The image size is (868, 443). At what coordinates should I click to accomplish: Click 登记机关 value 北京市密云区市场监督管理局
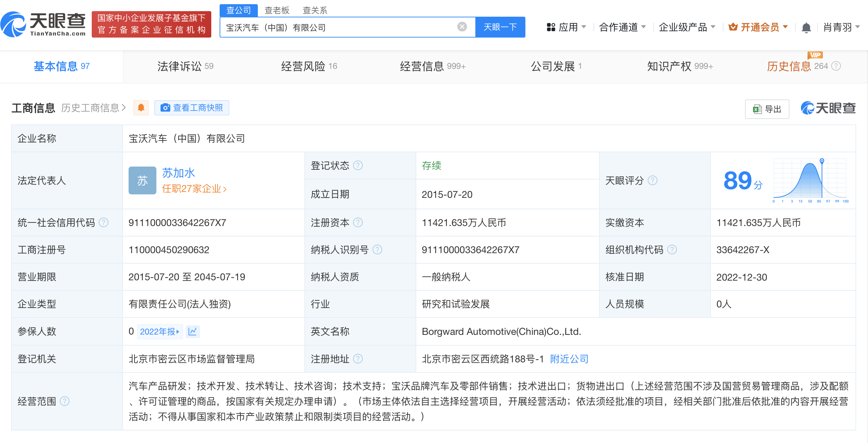tap(192, 359)
